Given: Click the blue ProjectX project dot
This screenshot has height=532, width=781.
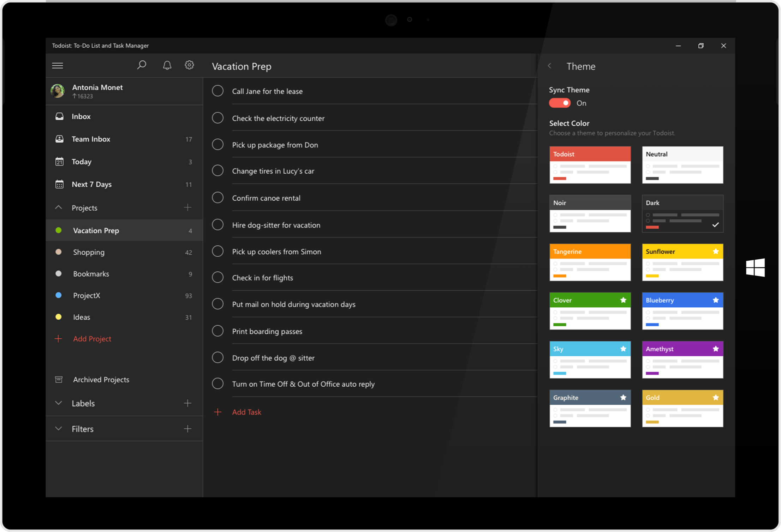Looking at the screenshot, I should point(59,295).
